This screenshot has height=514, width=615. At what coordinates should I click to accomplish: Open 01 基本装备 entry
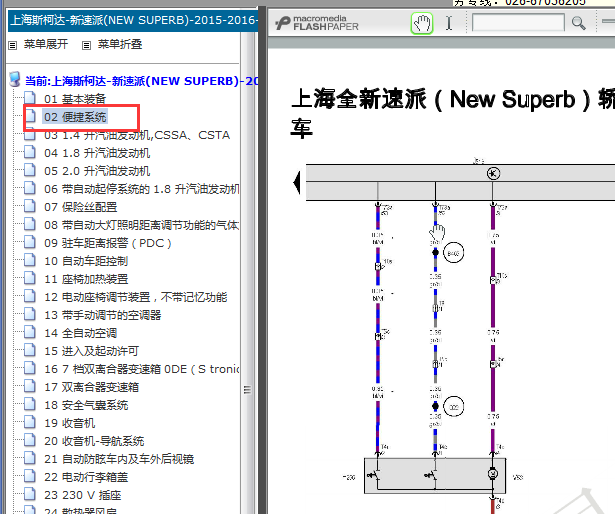(75, 99)
